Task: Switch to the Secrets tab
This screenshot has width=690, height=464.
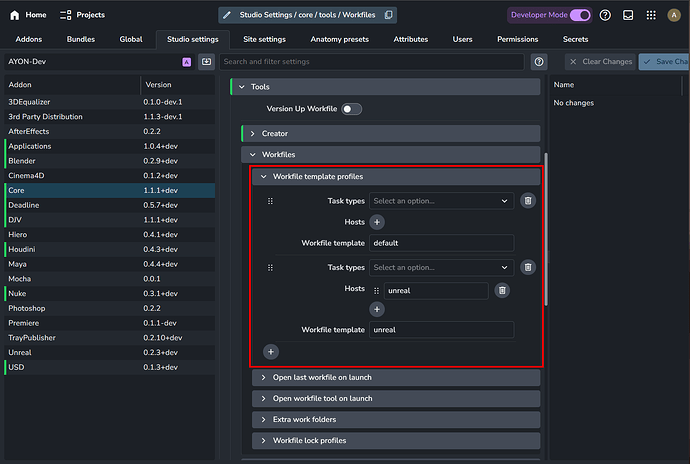Action: [575, 39]
